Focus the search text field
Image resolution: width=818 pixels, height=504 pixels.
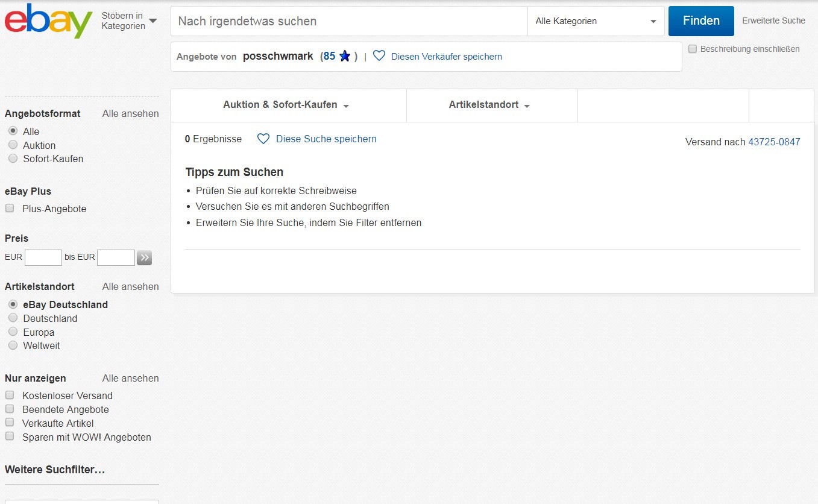point(350,21)
